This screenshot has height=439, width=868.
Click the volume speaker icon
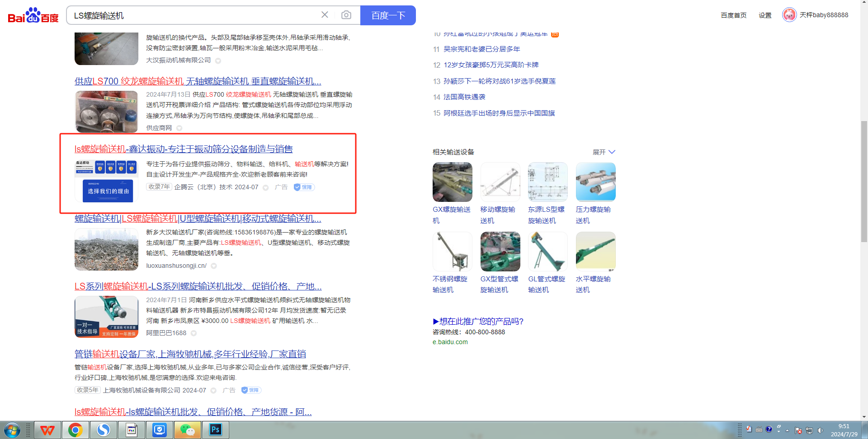pyautogui.click(x=820, y=430)
